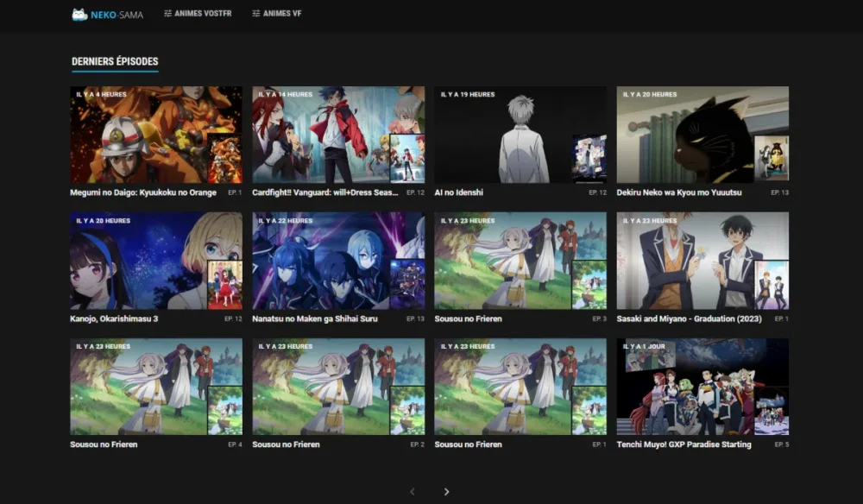Screen dimensions: 863x504
Task: Click the EP. 12 label for Cardfight!! Vanguard
Action: pyautogui.click(x=416, y=192)
